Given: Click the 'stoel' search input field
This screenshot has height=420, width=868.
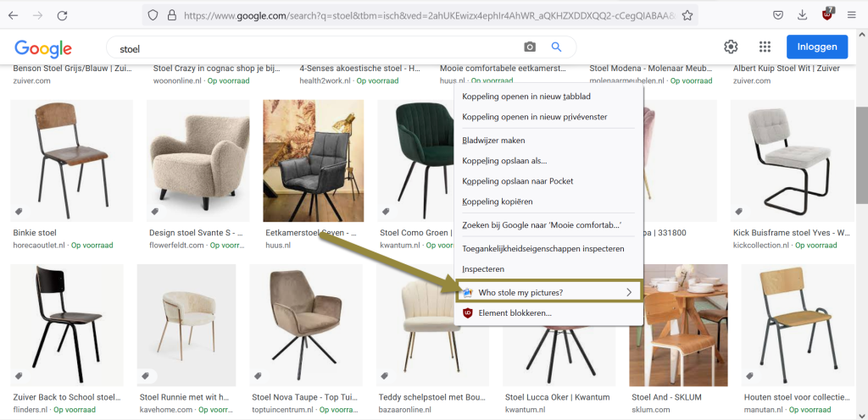Looking at the screenshot, I should (x=314, y=48).
